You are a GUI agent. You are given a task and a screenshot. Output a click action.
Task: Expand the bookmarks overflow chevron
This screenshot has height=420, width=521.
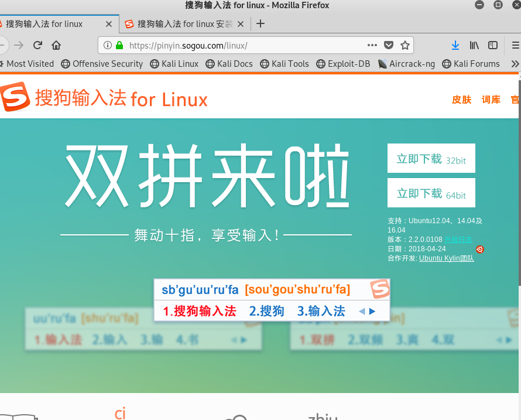tap(516, 64)
